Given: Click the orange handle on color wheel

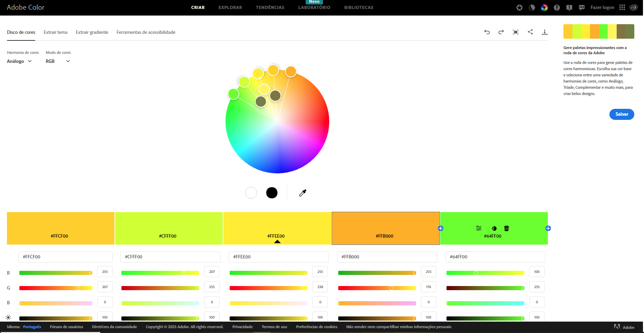Looking at the screenshot, I should point(291,72).
